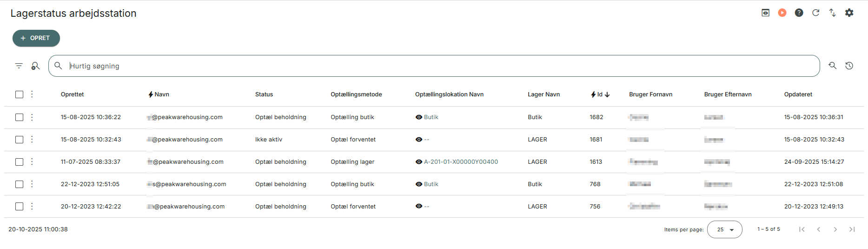Screen dimensions: 868x249
Task: Refresh the table with reload icon
Action: pos(815,13)
